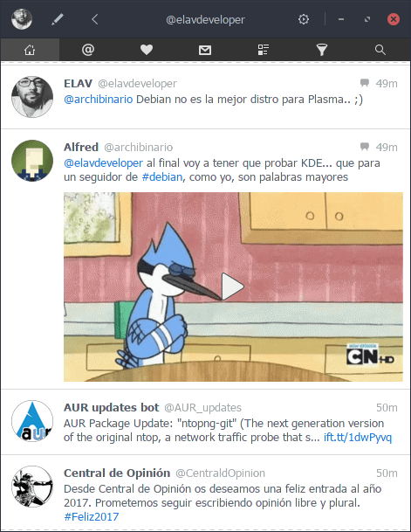The image size is (411, 532).
Task: Open direct messages envelope icon
Action: pyautogui.click(x=205, y=50)
